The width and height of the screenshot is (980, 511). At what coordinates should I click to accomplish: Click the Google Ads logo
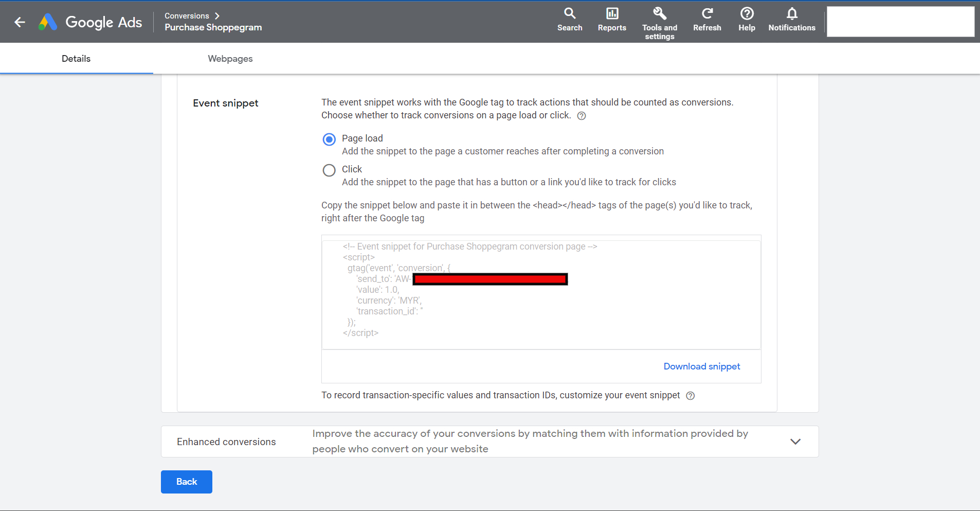pyautogui.click(x=90, y=22)
